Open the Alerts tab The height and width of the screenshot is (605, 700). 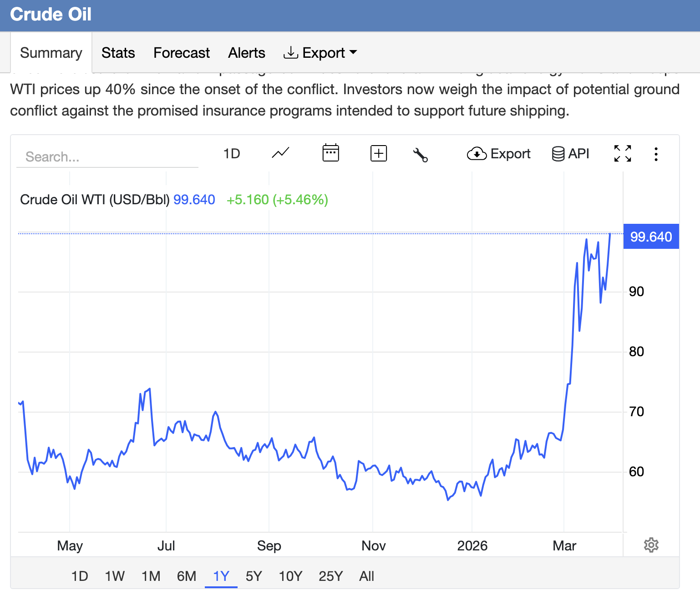click(247, 53)
